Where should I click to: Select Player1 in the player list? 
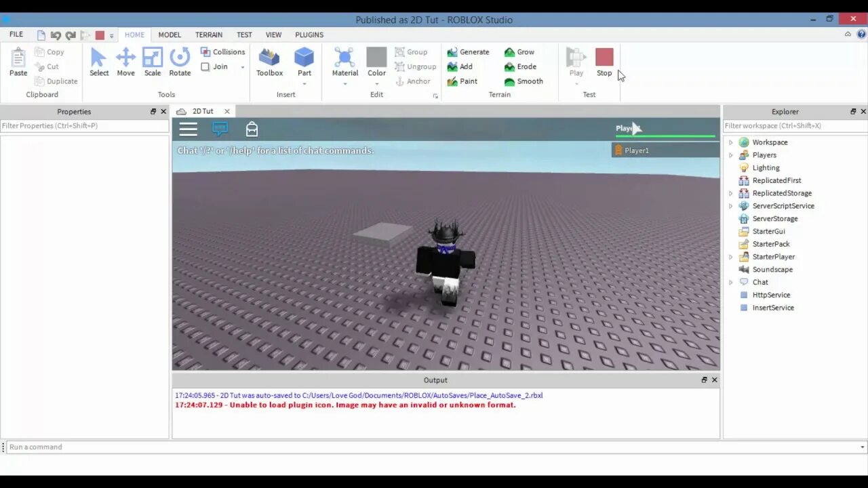click(665, 150)
